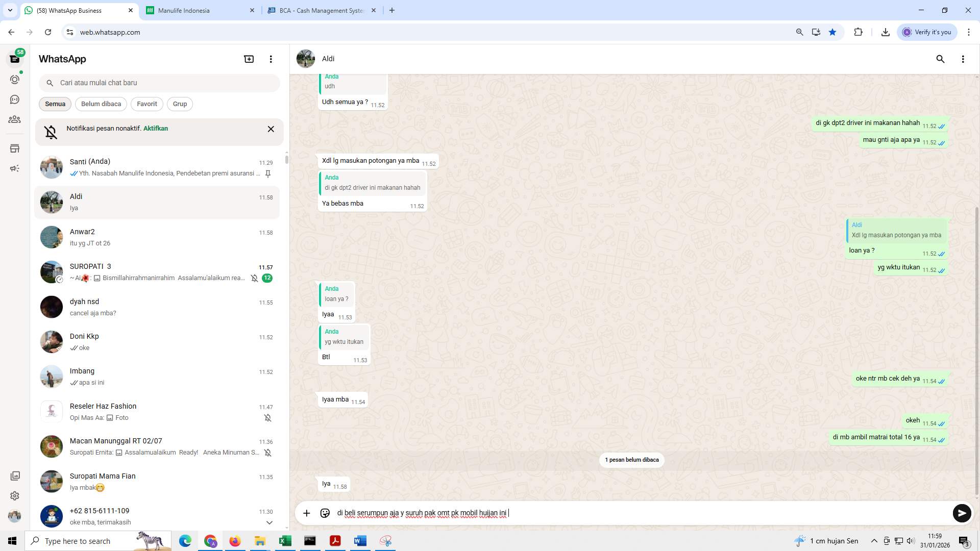Toggle the 'Favorit' filter chip

pyautogui.click(x=146, y=104)
